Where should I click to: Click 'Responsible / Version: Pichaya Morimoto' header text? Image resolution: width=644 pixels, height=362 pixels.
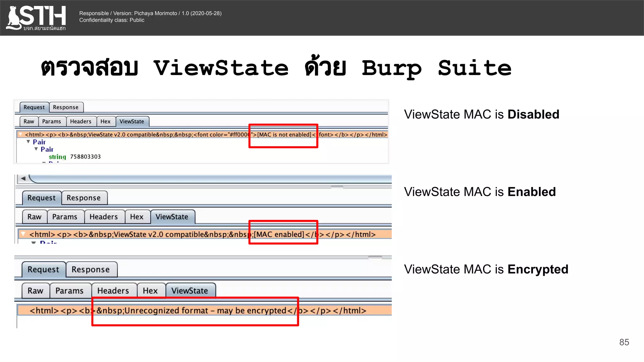[150, 13]
